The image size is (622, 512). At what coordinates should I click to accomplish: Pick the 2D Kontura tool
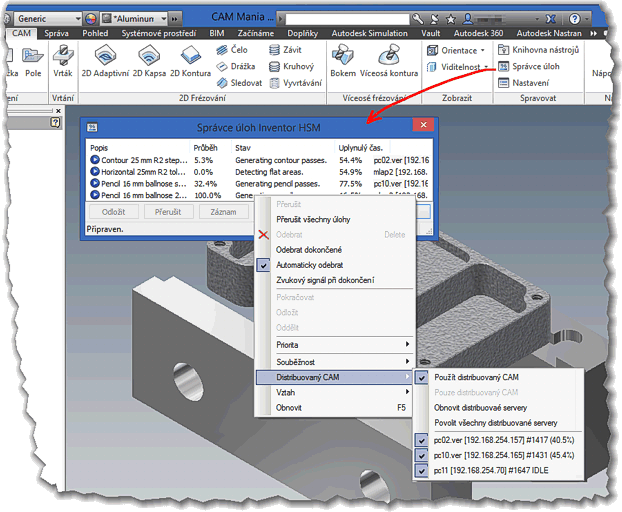pos(190,61)
